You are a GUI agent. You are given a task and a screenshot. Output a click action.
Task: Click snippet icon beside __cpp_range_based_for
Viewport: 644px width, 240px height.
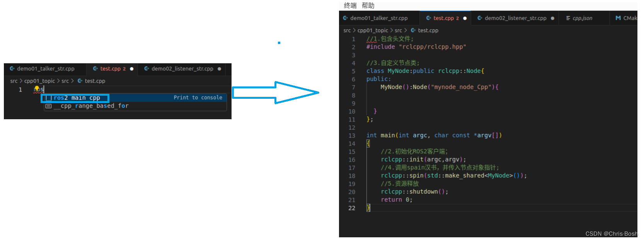[49, 106]
